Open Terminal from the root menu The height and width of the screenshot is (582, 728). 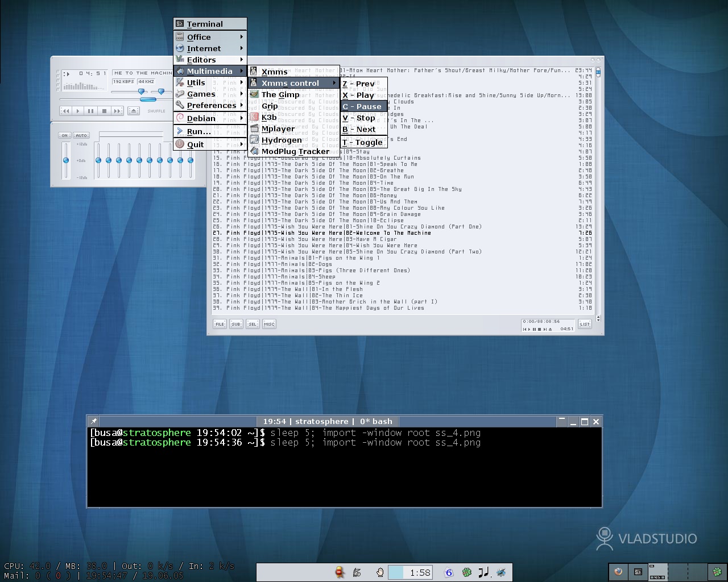coord(210,24)
